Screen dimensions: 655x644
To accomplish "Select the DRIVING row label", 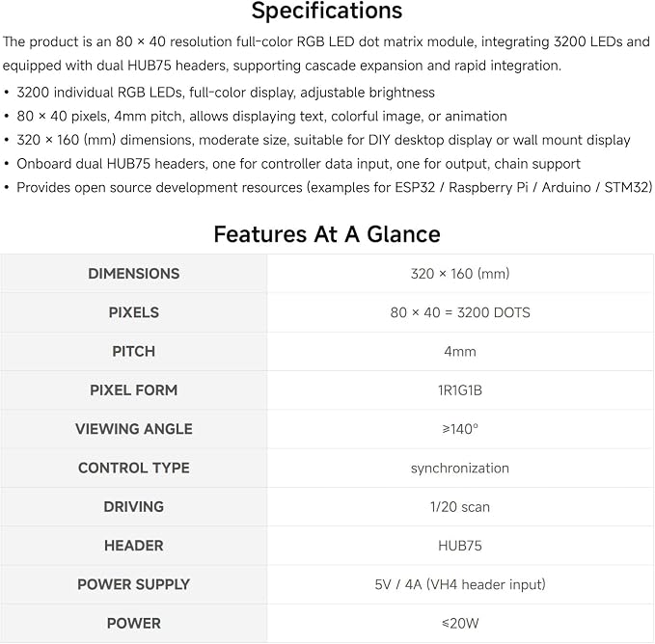I will coord(134,507).
